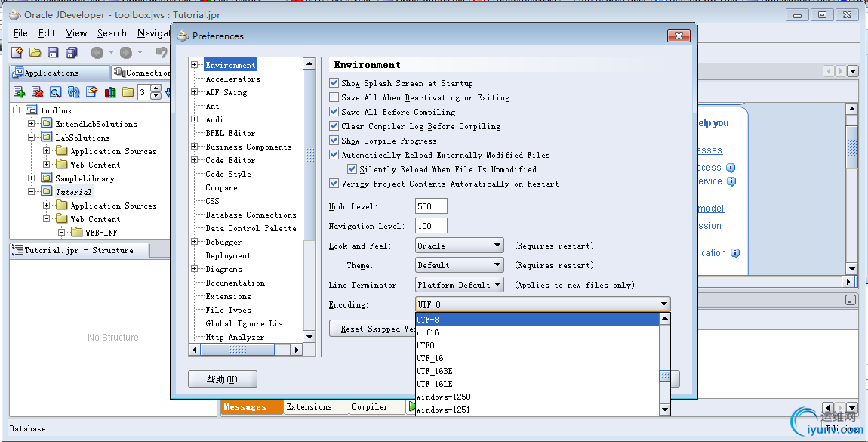Click the info icon beside 'ervice' link

point(731,181)
